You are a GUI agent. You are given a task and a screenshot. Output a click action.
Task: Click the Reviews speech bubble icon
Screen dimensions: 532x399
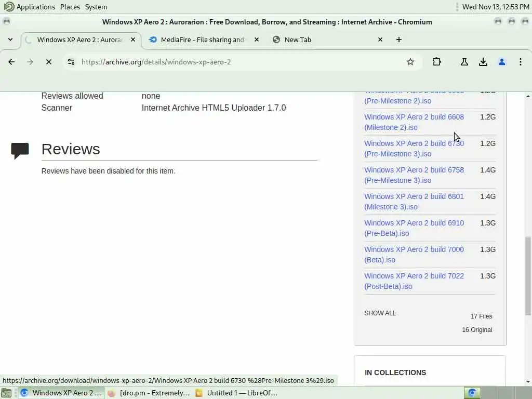click(20, 151)
